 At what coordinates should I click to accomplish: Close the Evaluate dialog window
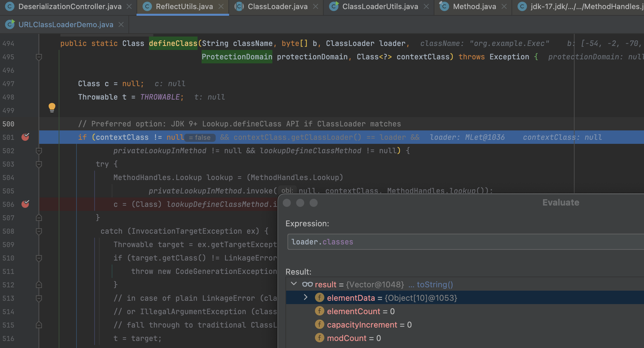287,203
